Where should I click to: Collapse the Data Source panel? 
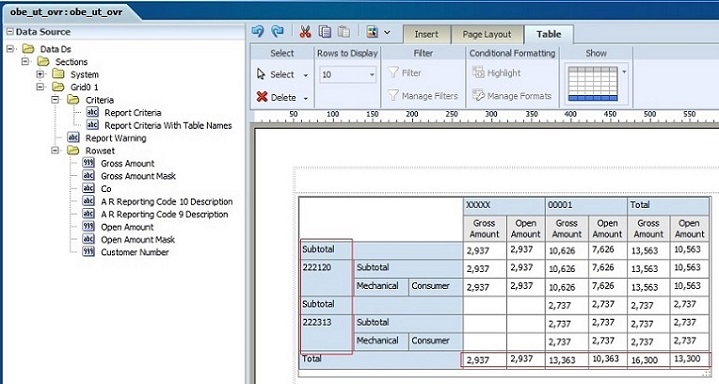tap(10, 32)
